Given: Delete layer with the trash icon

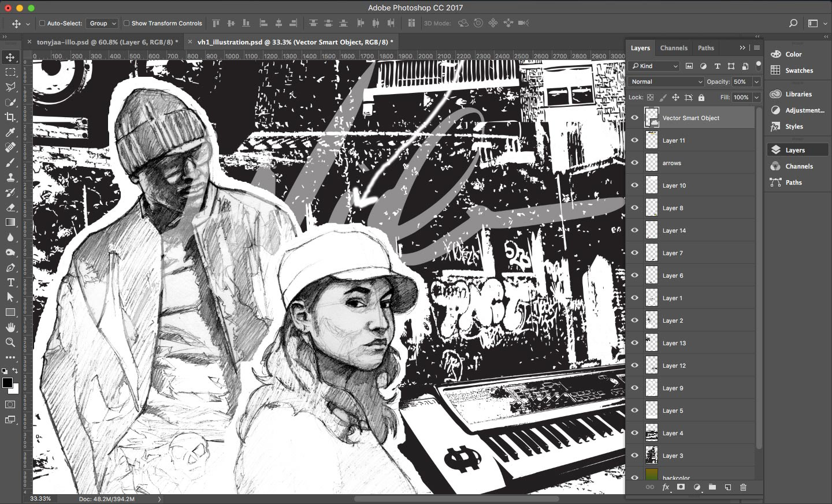Looking at the screenshot, I should pos(744,487).
